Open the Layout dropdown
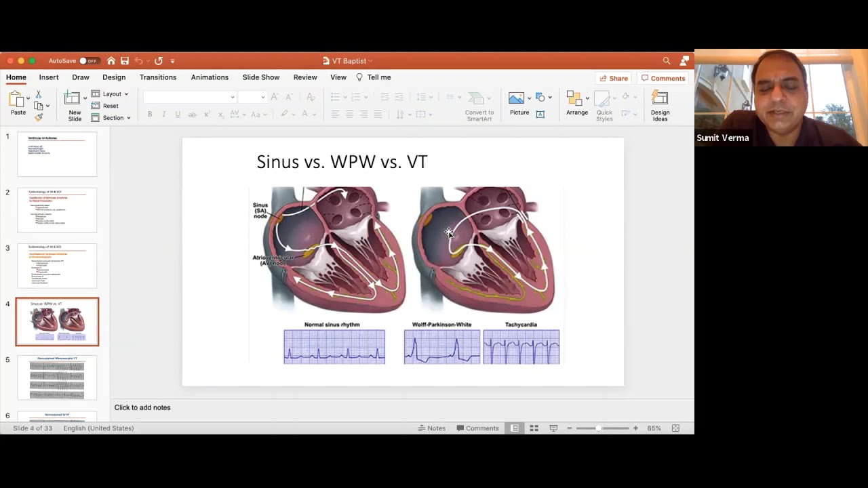Viewport: 868px width, 488px height. [x=110, y=94]
